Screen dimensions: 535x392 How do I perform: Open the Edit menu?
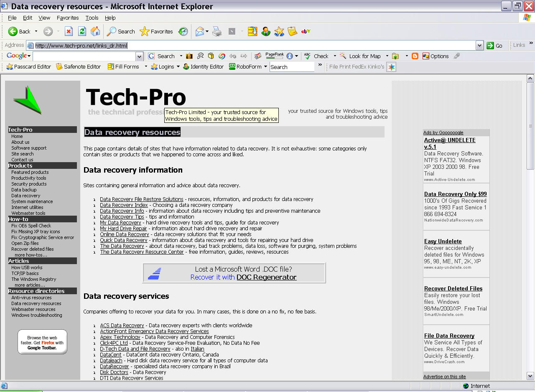(28, 18)
